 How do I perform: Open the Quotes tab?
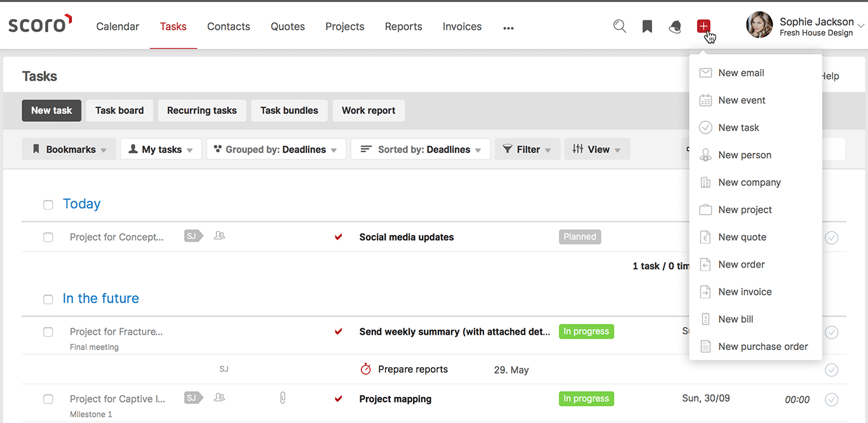[x=288, y=27]
